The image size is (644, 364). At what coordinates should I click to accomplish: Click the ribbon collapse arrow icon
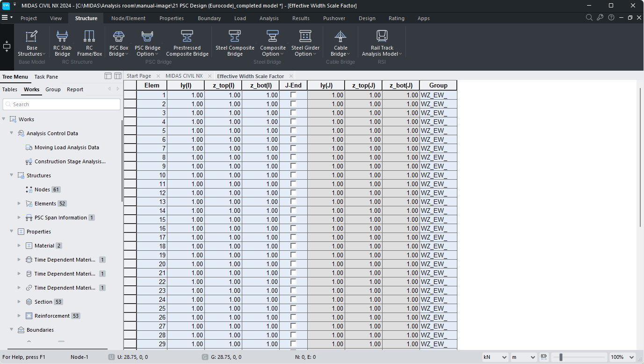click(x=7, y=46)
